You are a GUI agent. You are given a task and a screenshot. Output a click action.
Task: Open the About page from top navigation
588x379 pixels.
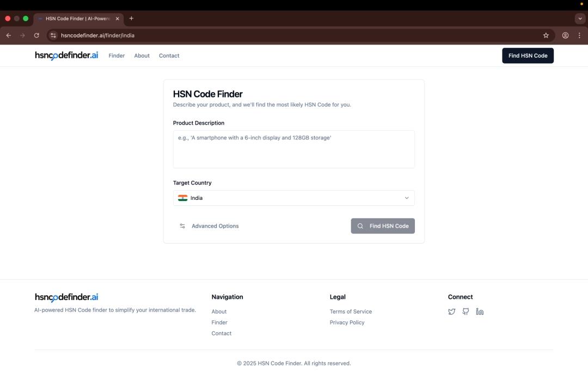pyautogui.click(x=142, y=56)
